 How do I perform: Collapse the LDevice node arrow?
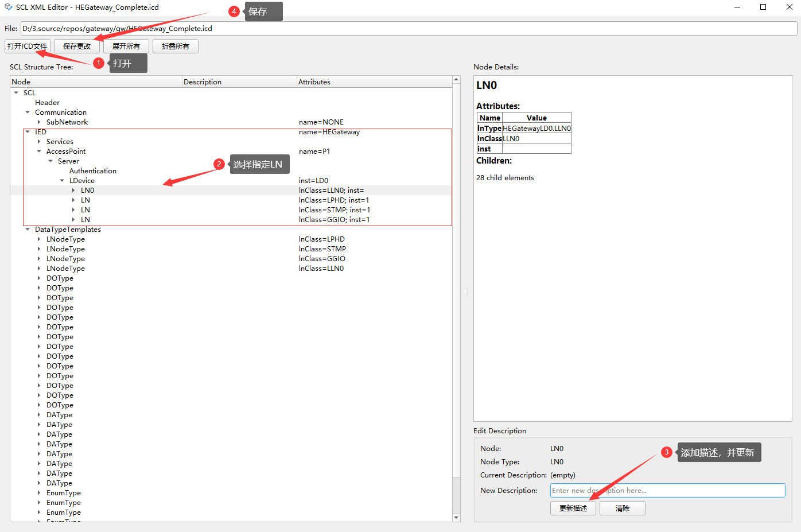click(x=62, y=181)
